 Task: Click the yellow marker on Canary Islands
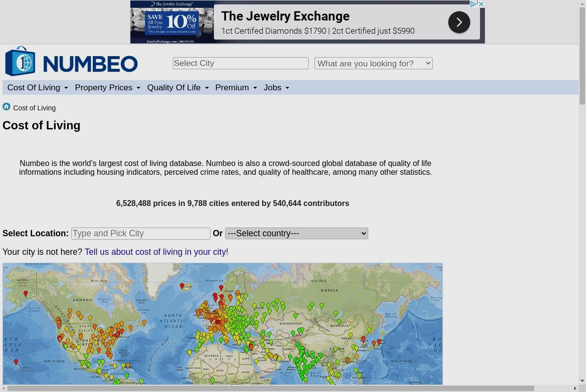189,352
